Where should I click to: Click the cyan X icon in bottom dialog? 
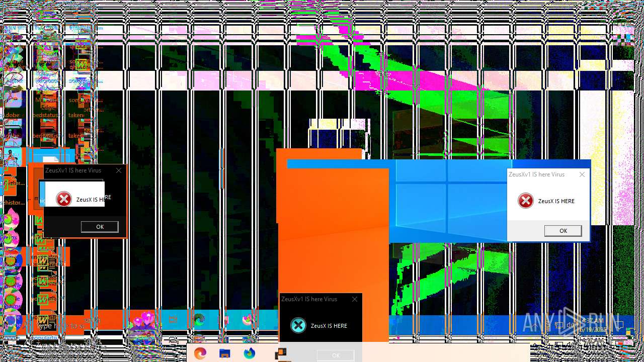coord(298,325)
